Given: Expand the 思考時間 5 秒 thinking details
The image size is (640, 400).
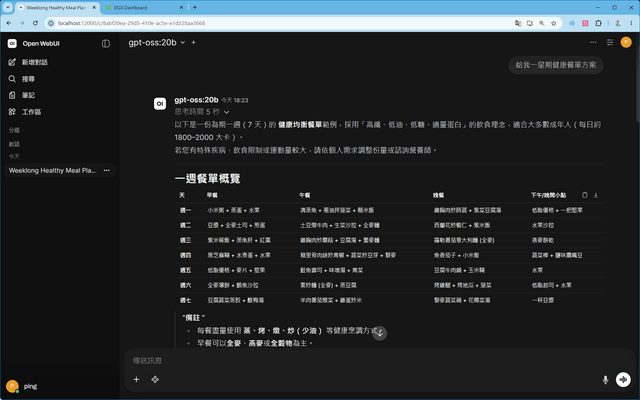Looking at the screenshot, I should point(202,111).
